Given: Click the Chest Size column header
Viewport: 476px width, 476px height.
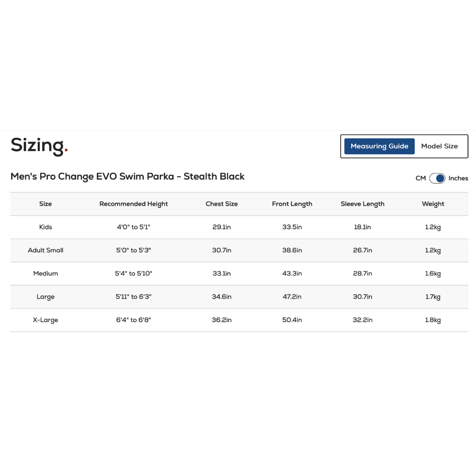Looking at the screenshot, I should pos(222,204).
